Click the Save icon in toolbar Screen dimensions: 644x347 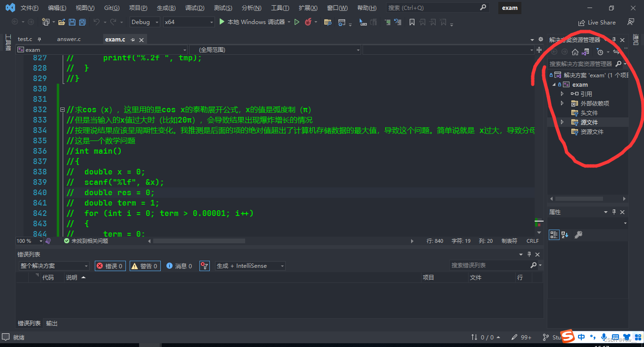(x=72, y=22)
